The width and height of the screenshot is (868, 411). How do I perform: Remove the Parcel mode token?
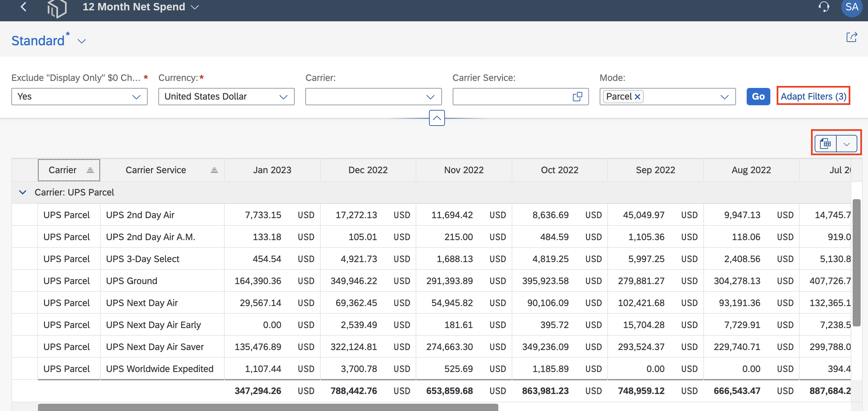pos(637,97)
